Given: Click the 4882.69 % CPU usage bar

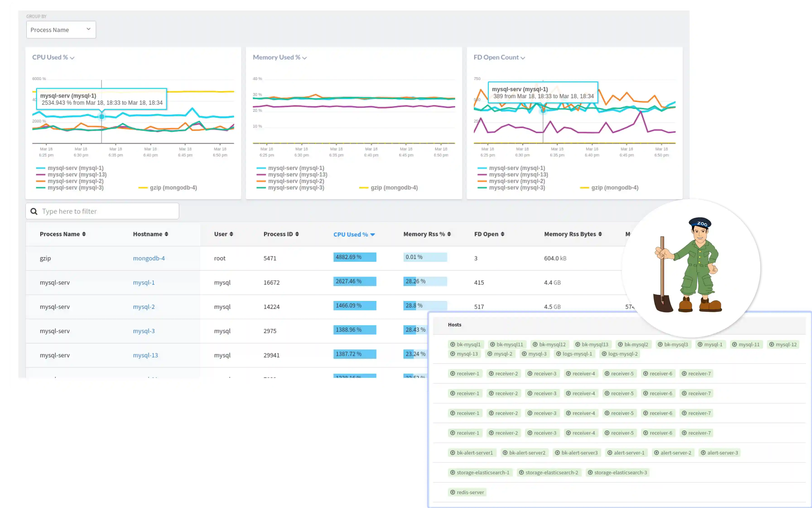Looking at the screenshot, I should pos(354,257).
